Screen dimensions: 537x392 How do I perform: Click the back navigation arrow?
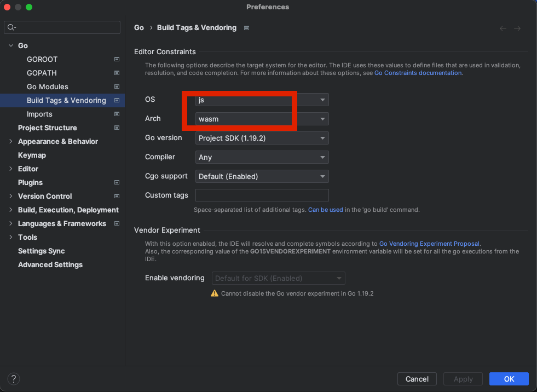[503, 28]
